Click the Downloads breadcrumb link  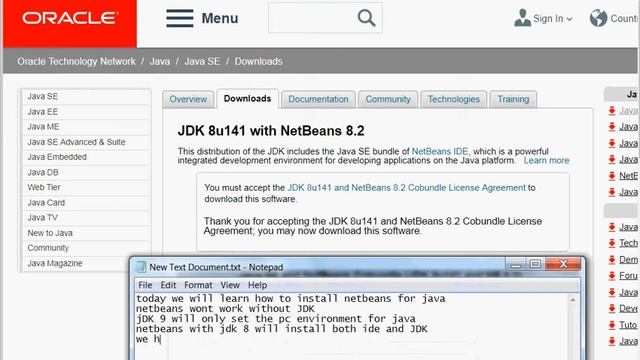(258, 61)
